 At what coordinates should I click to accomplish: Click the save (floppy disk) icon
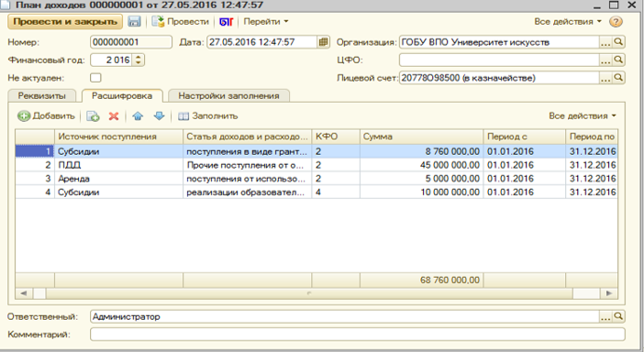click(134, 22)
